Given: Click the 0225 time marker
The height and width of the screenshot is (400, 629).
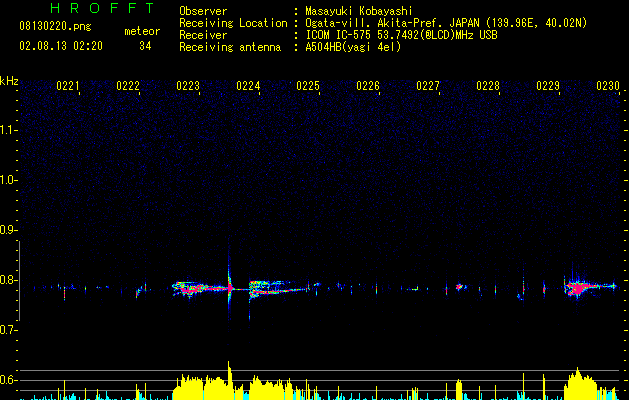Looking at the screenshot, I should click(308, 86).
